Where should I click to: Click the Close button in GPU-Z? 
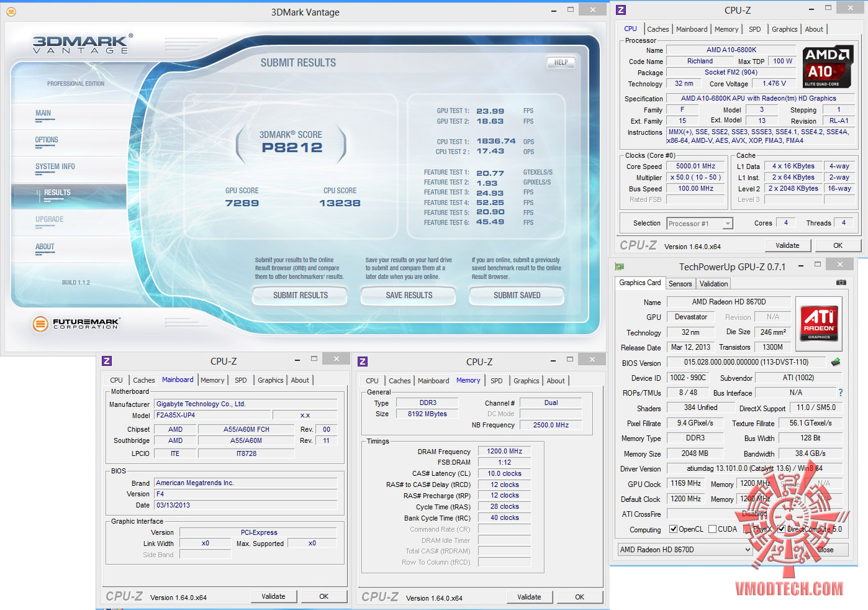click(826, 550)
